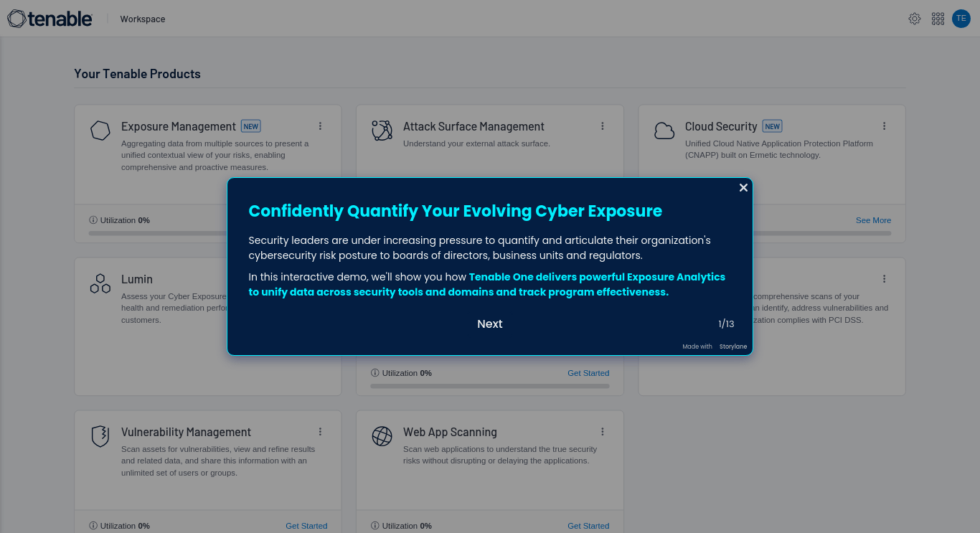Click the Lumin hexagons icon
980x533 pixels.
(100, 283)
